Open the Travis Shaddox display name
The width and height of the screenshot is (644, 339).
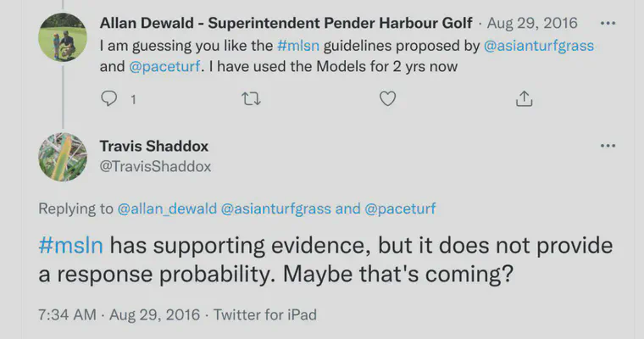(x=154, y=146)
